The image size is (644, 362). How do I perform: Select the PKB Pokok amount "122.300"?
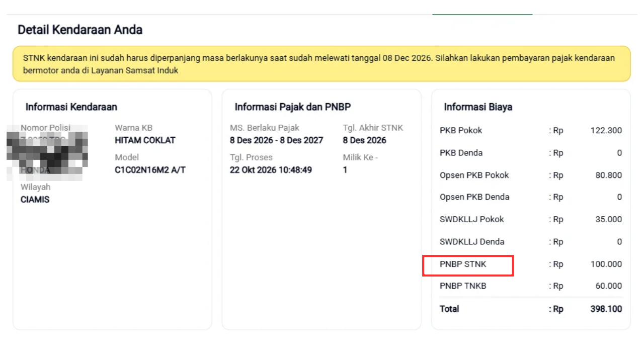tap(606, 131)
